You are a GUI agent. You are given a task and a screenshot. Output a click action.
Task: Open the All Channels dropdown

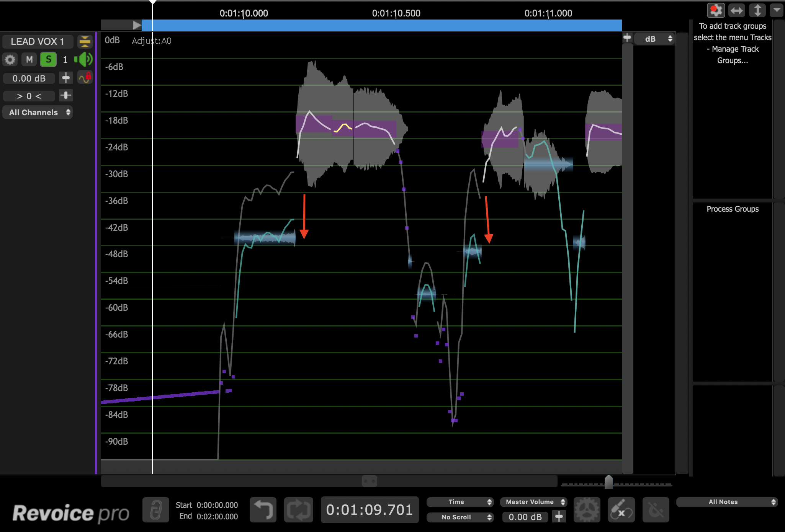[x=38, y=113]
